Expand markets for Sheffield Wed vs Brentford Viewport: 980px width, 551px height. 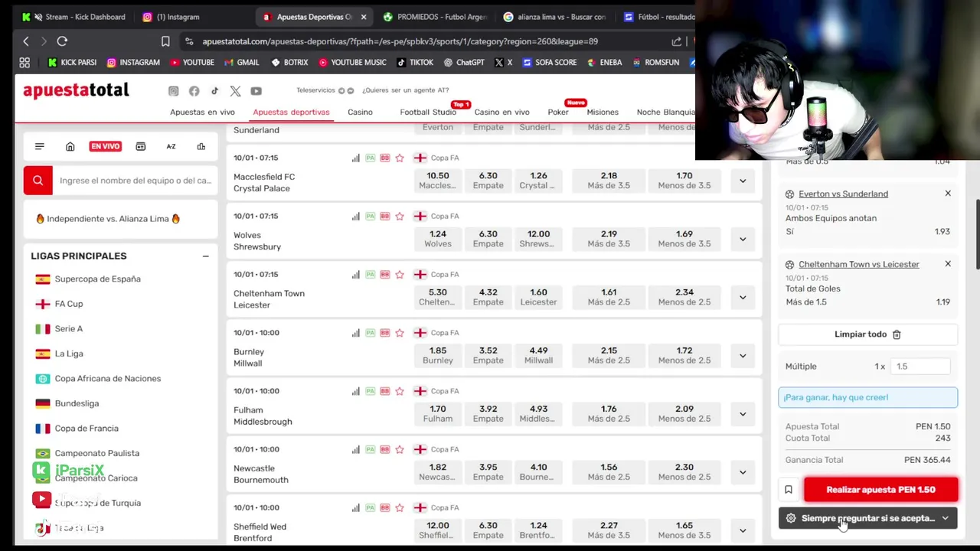tap(743, 530)
